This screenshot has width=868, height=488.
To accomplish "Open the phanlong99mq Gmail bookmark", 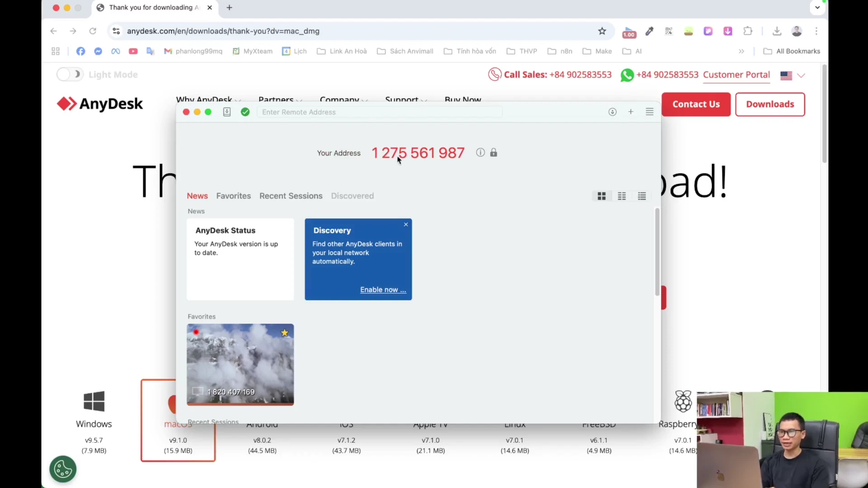I will point(193,51).
